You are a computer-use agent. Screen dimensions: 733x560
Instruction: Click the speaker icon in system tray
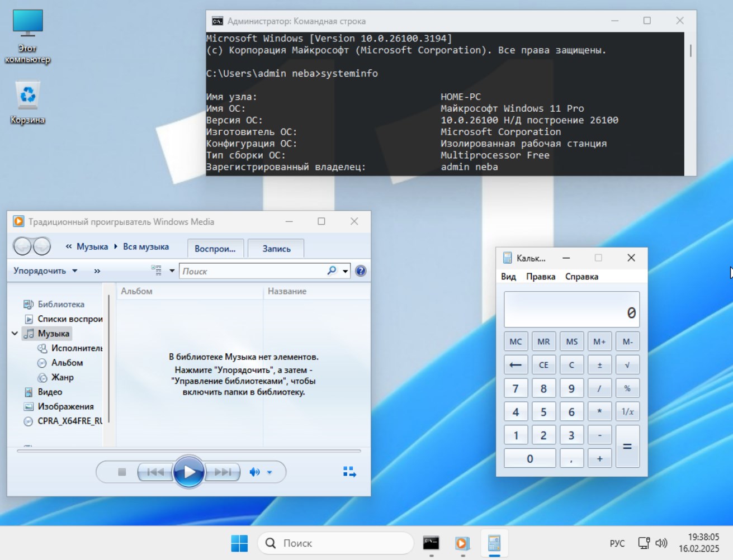click(661, 543)
